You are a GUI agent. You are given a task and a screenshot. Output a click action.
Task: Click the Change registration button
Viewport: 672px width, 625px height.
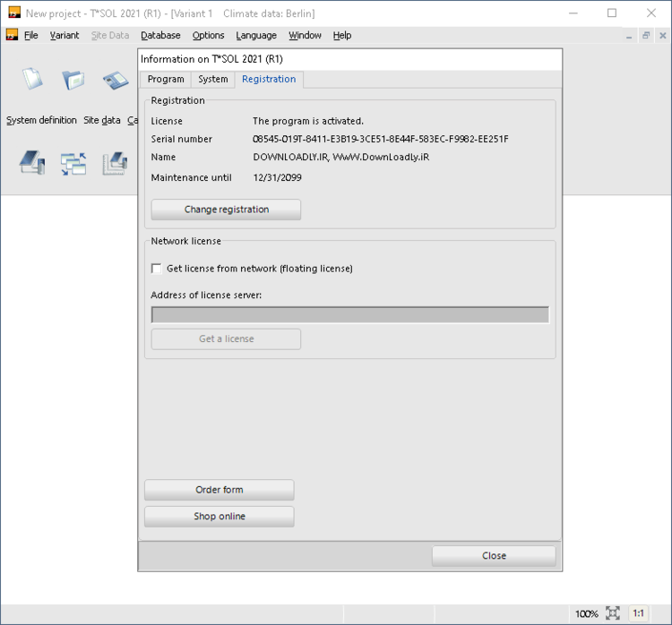(x=226, y=210)
